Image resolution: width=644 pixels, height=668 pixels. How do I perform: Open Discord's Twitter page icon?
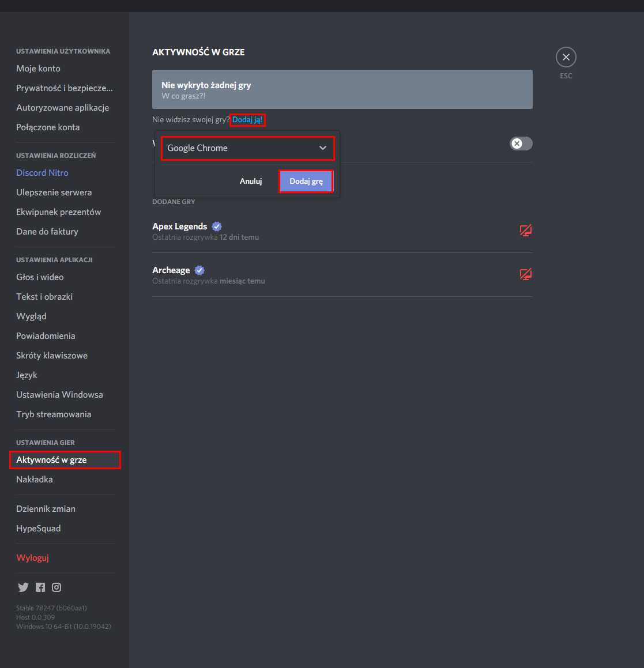coord(23,587)
